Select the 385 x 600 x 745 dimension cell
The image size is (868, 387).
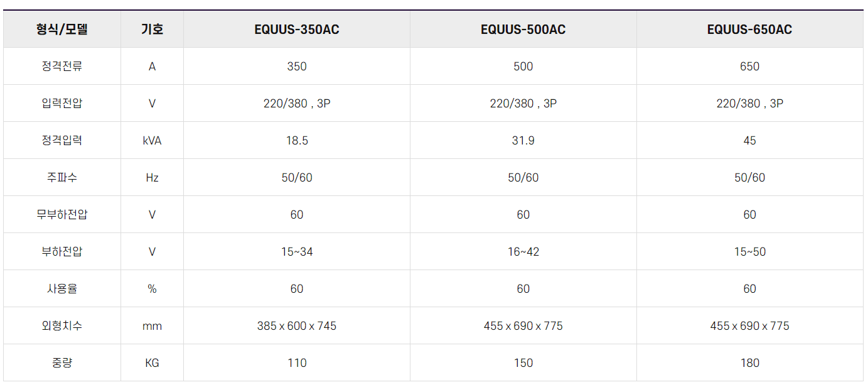[x=297, y=326]
